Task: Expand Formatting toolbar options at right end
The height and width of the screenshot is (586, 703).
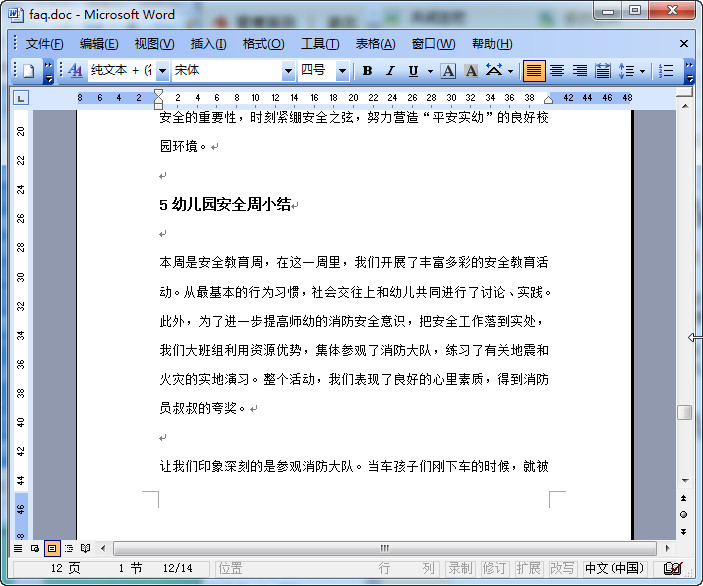Action: tap(690, 72)
